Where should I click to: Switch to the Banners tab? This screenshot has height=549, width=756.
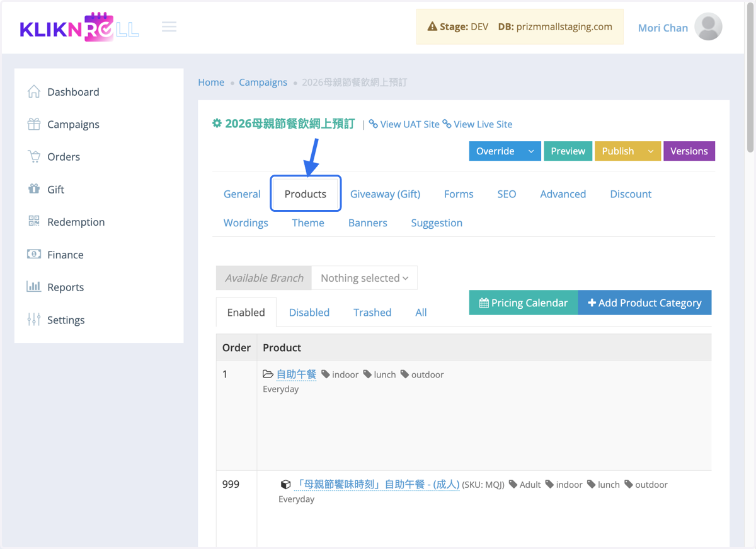pyautogui.click(x=368, y=222)
